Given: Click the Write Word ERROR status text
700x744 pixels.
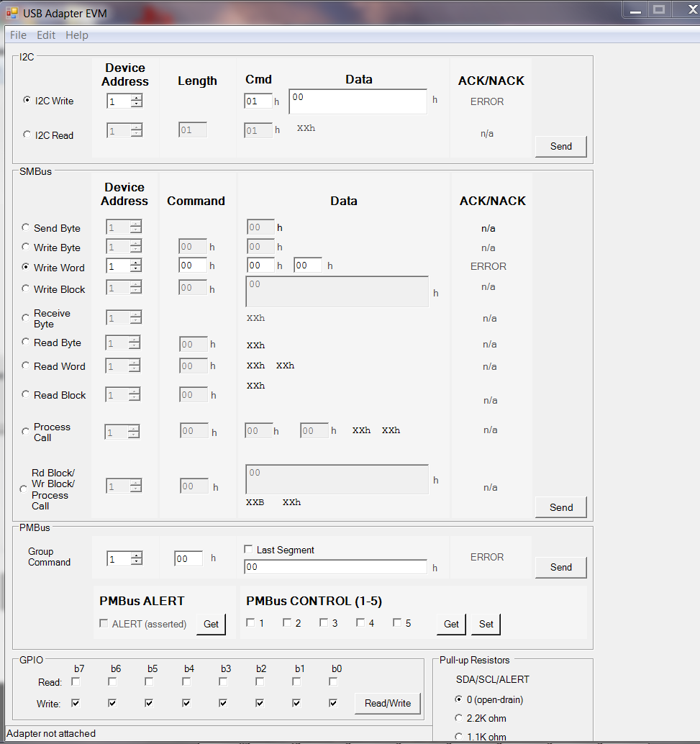Looking at the screenshot, I should [488, 266].
